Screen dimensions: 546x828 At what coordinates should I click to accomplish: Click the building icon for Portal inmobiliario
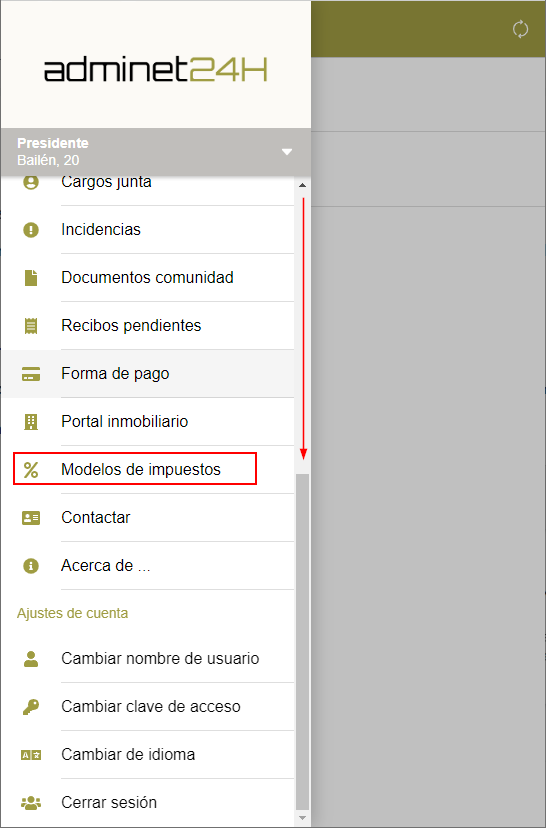point(31,422)
